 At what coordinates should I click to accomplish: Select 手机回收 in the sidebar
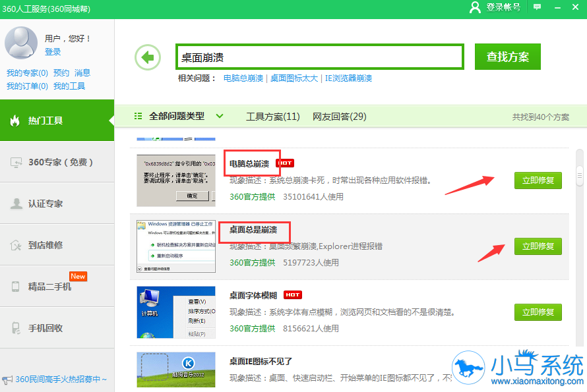point(57,328)
